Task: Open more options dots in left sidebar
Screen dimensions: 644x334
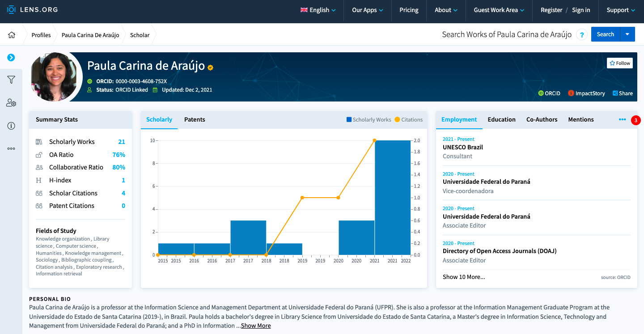Action: (x=11, y=148)
